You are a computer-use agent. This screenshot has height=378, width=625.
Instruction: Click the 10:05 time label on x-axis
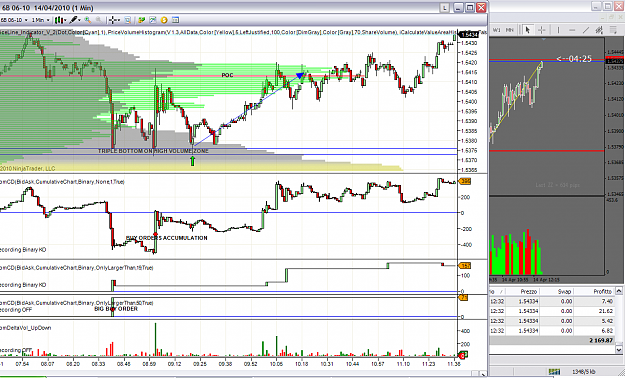[276, 364]
